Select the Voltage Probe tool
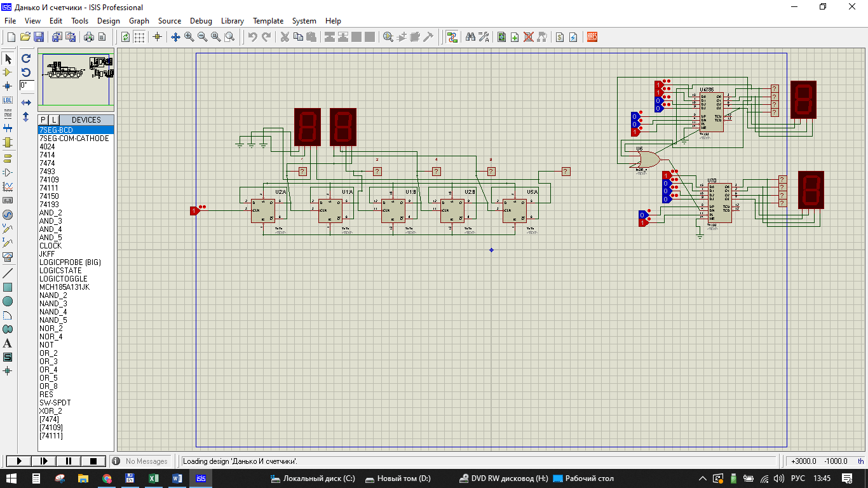The height and width of the screenshot is (488, 868). [x=8, y=229]
